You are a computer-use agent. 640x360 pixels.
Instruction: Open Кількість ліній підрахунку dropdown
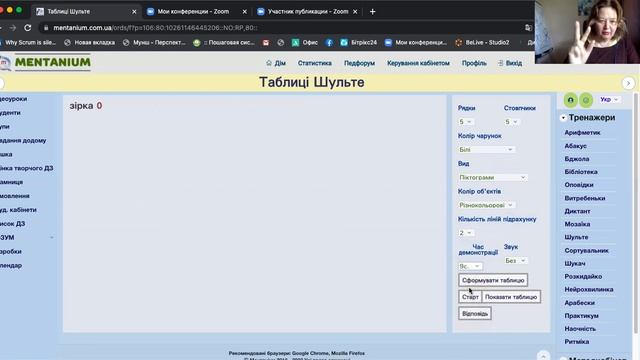pyautogui.click(x=465, y=233)
